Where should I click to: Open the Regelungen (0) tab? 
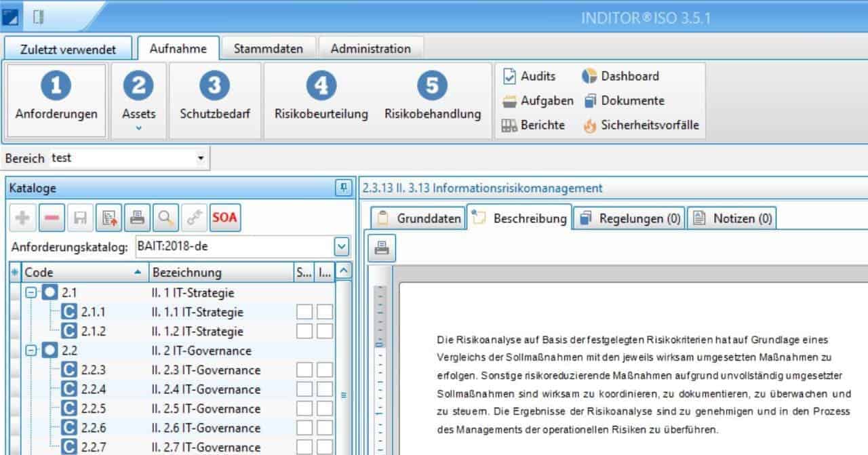[x=629, y=218]
